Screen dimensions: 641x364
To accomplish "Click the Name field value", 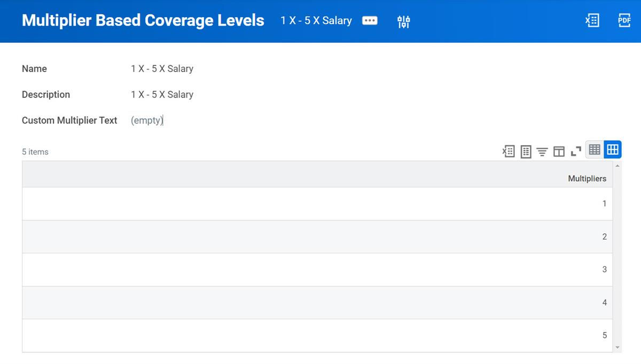I will pyautogui.click(x=162, y=69).
